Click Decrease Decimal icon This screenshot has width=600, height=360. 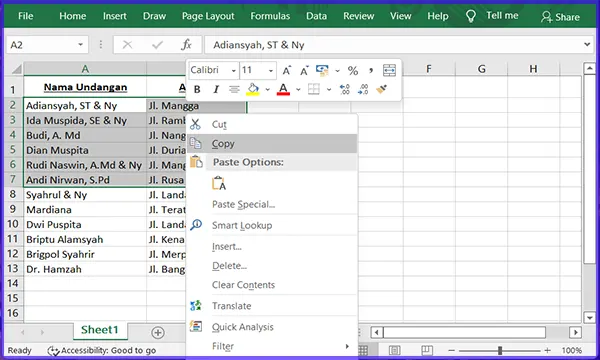pyautogui.click(x=363, y=90)
